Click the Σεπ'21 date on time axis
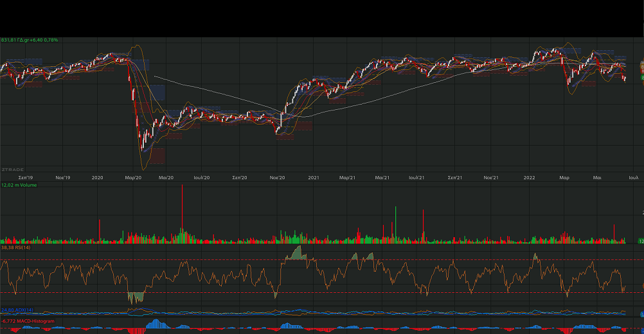 (x=456, y=177)
